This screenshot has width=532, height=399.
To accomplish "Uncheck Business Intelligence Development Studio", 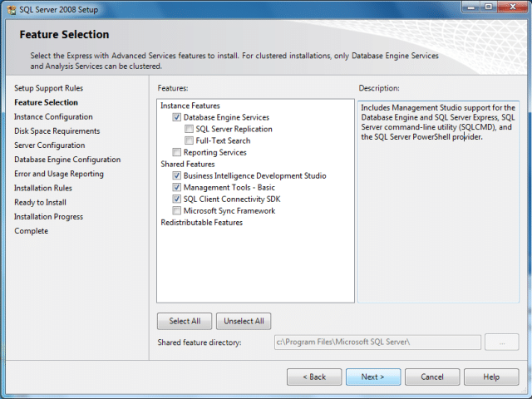I will [x=176, y=175].
